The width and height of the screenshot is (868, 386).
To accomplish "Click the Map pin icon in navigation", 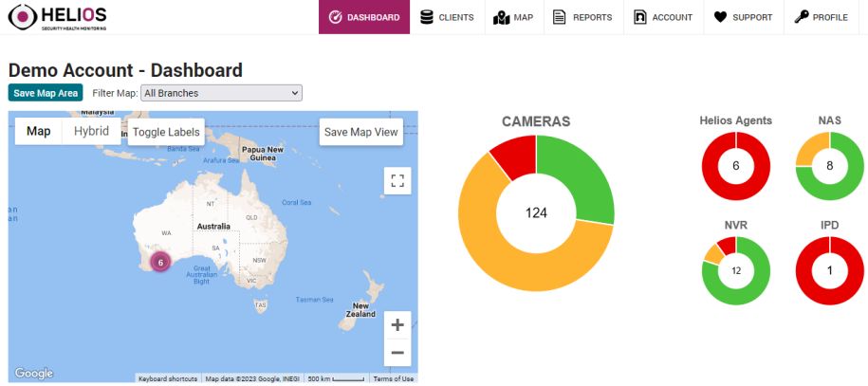I will [x=501, y=18].
